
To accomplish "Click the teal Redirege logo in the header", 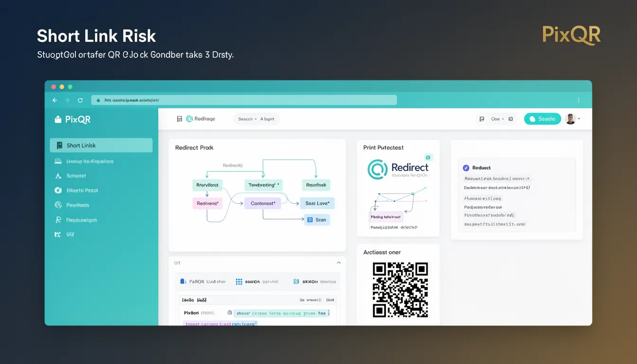I will coord(190,119).
